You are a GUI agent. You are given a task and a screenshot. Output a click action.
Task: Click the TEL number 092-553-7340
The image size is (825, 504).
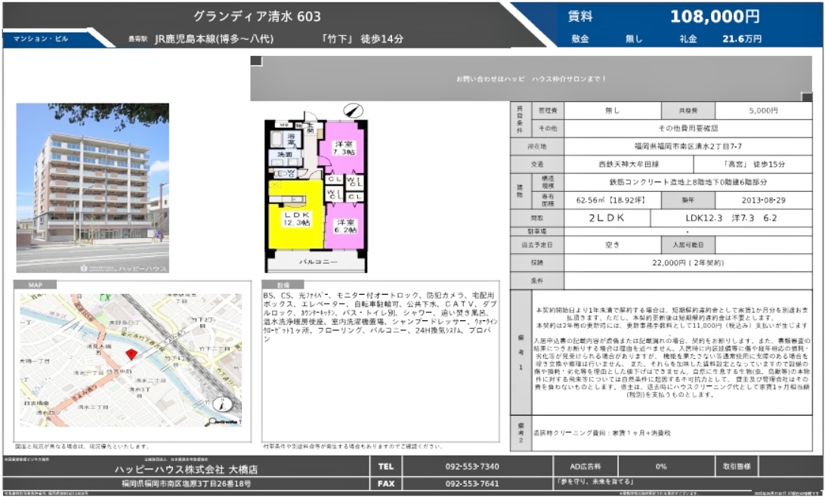(x=472, y=466)
